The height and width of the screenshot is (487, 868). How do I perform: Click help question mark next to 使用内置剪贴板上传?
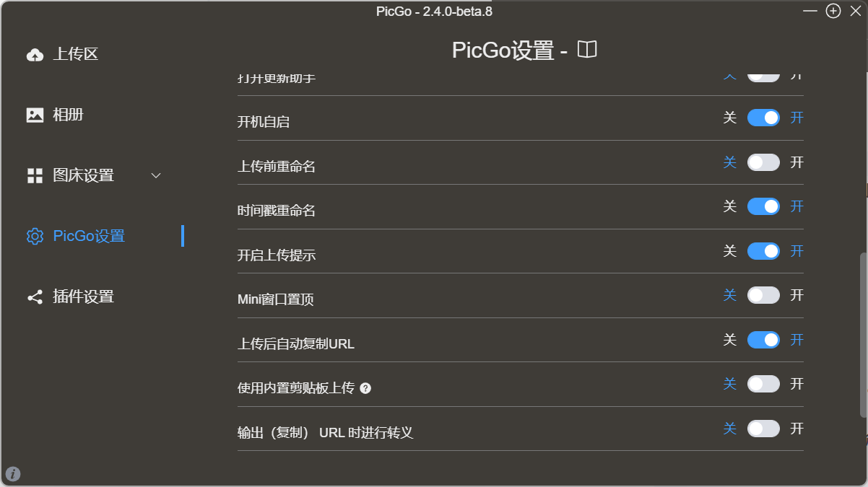[x=365, y=388]
